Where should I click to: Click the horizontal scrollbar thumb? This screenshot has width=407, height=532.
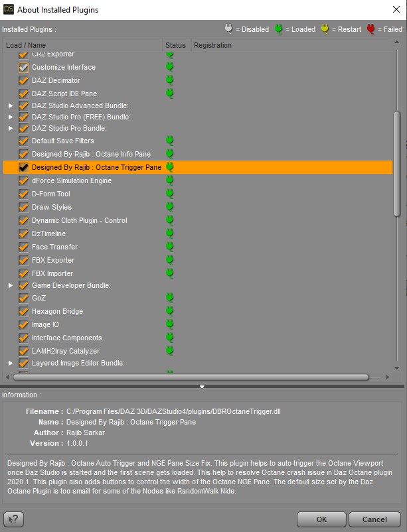point(191,377)
